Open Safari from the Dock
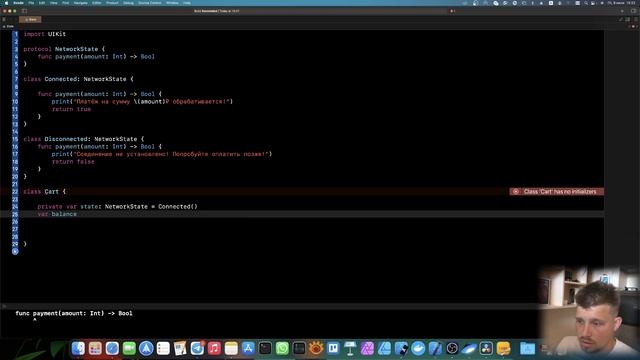This screenshot has height=360, width=640. [x=112, y=348]
